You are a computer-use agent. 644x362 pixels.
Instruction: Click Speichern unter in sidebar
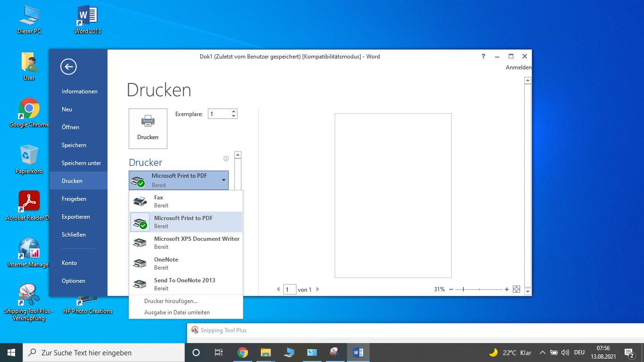(78, 163)
